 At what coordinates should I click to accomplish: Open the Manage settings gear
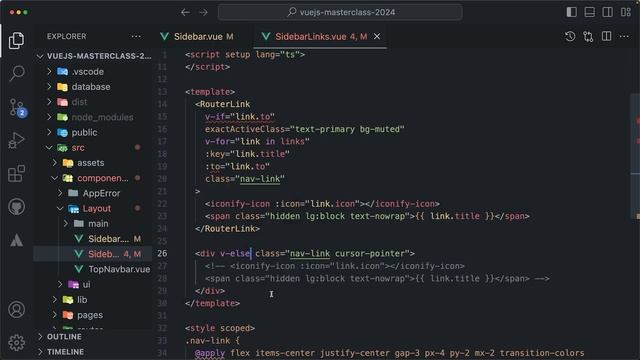[16, 343]
